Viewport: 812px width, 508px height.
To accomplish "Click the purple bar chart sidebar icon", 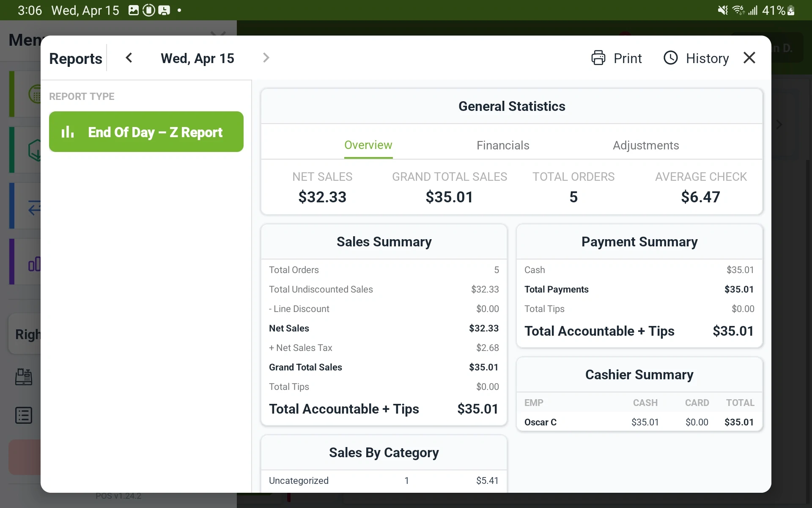I will [x=34, y=264].
